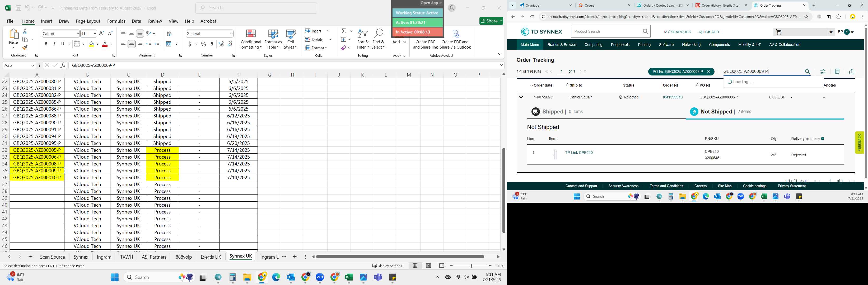This screenshot has width=868, height=285.
Task: Click the order tracking search magnifier icon
Action: click(x=807, y=71)
